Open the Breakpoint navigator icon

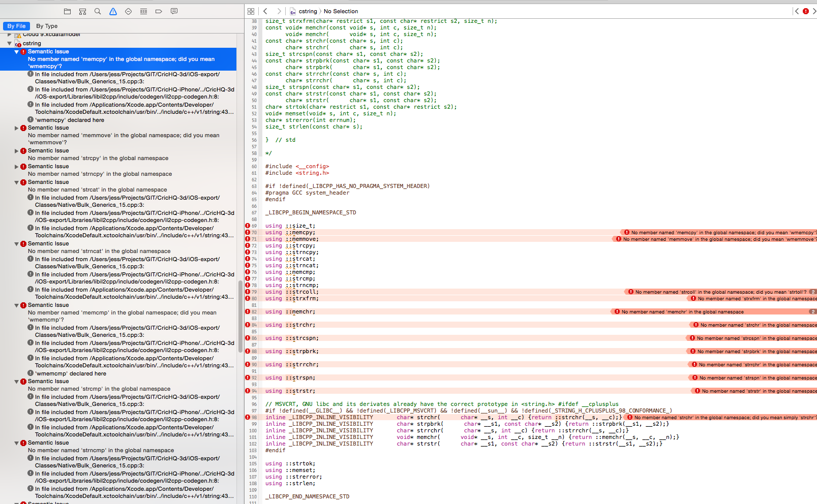(x=159, y=11)
